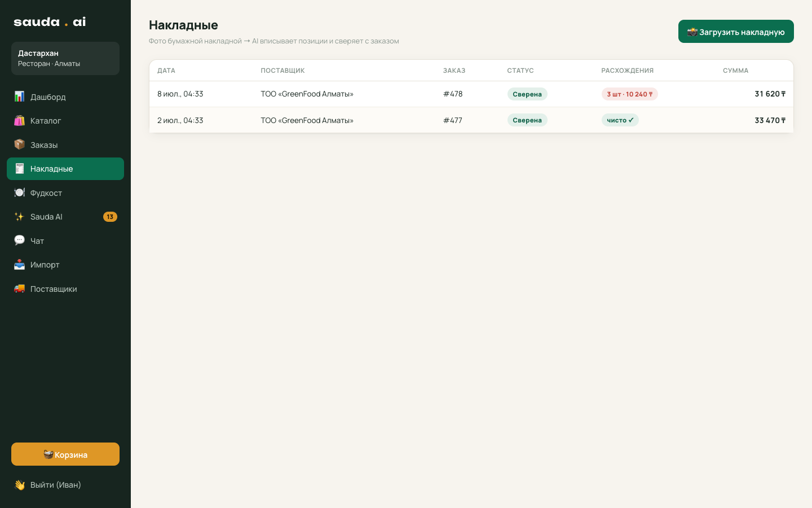
Task: Click the Каталог shopping bags icon
Action: coord(19,121)
